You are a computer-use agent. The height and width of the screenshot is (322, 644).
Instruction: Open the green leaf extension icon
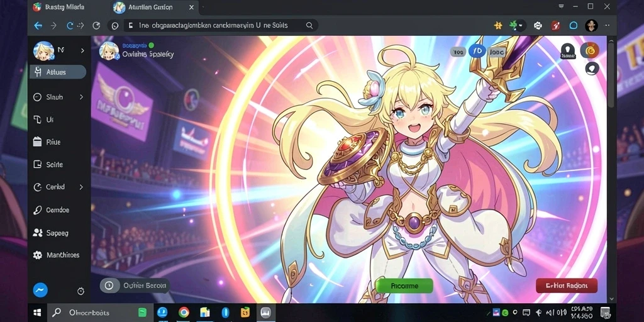(x=513, y=25)
